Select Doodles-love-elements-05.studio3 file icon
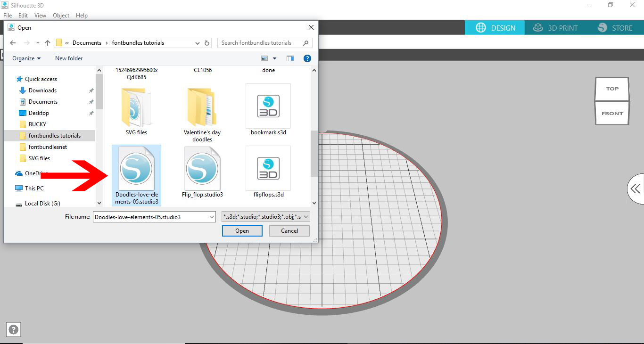 pos(137,175)
